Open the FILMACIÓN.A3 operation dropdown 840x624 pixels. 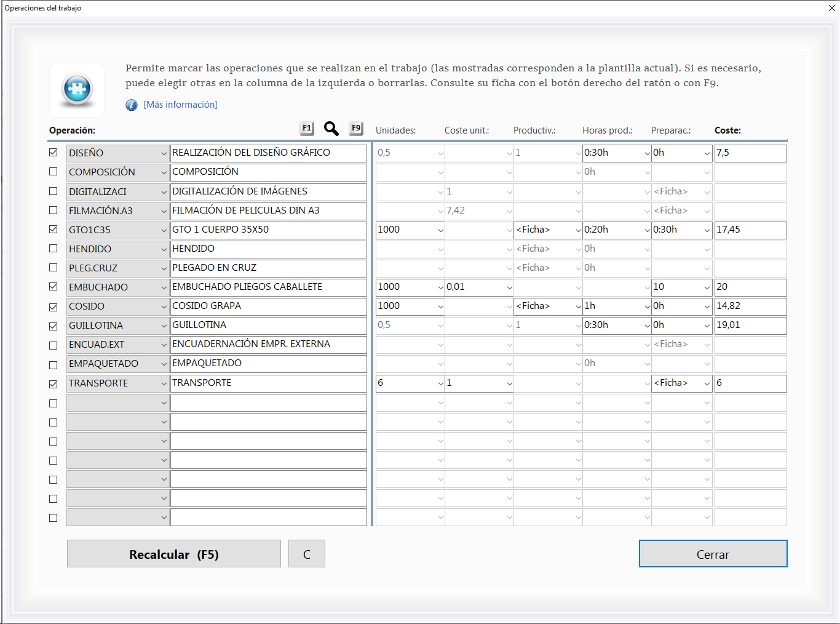pos(164,211)
